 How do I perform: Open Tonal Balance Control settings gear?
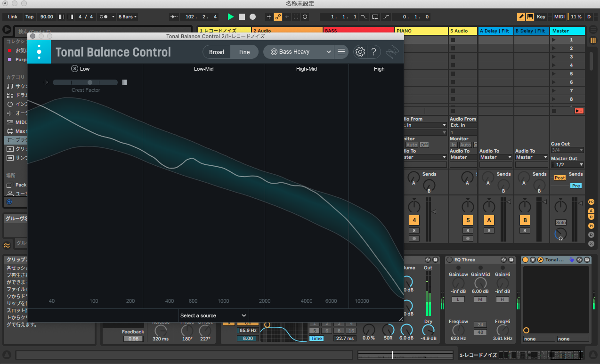pyautogui.click(x=360, y=52)
